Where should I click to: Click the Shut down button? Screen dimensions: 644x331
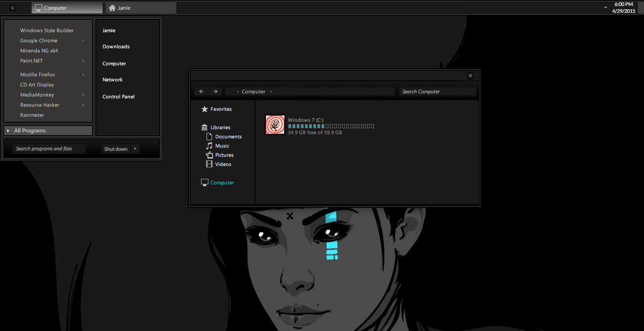(116, 149)
